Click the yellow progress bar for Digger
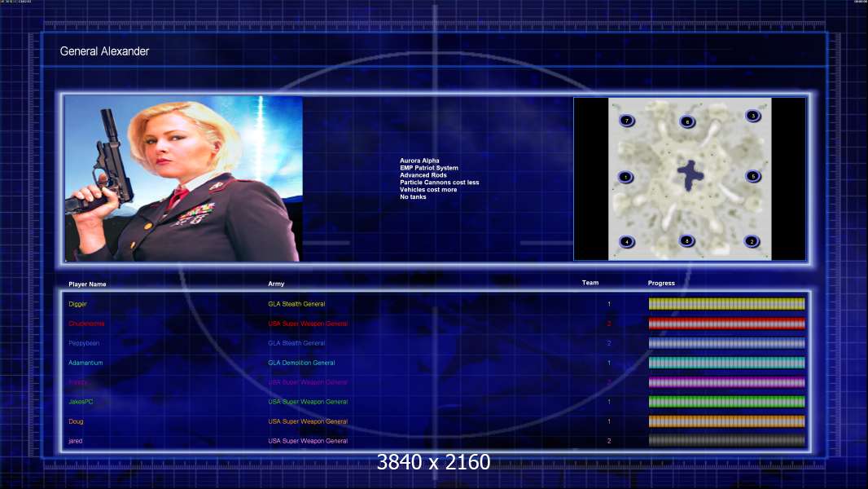The height and width of the screenshot is (489, 868). (x=726, y=303)
